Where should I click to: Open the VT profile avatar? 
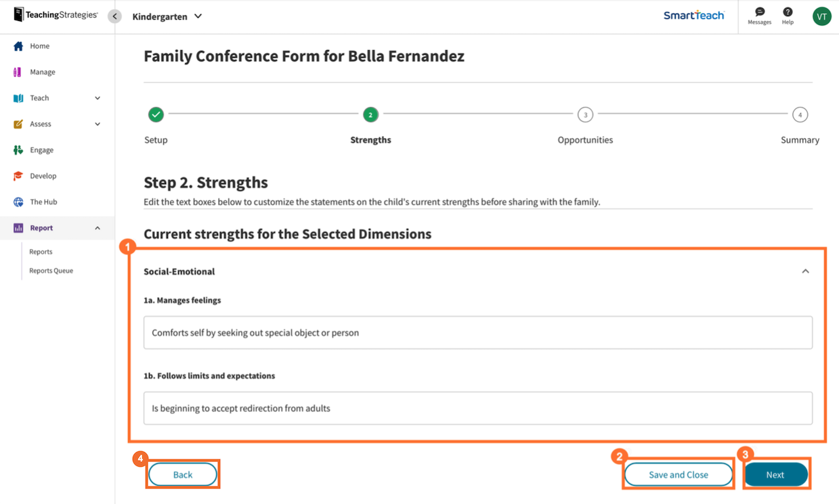821,16
